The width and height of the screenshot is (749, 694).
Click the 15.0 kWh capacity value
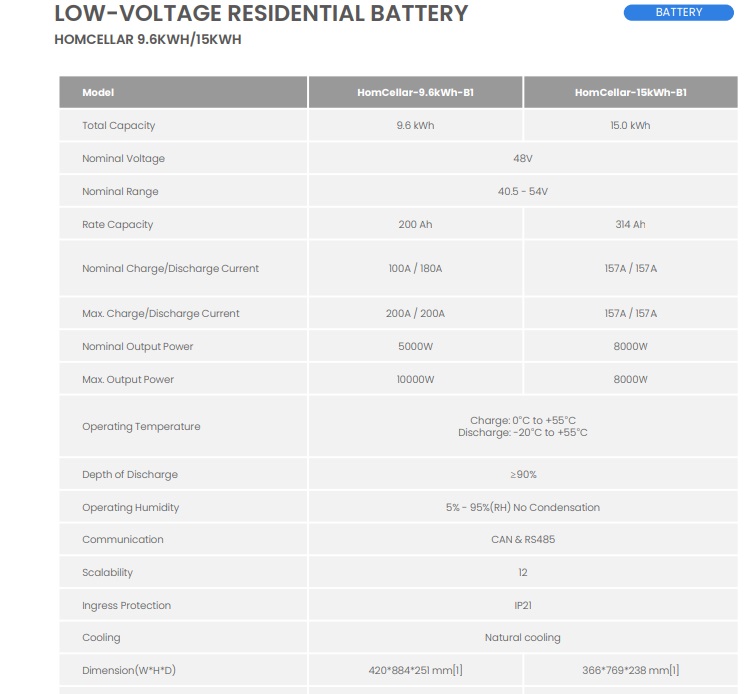(630, 125)
